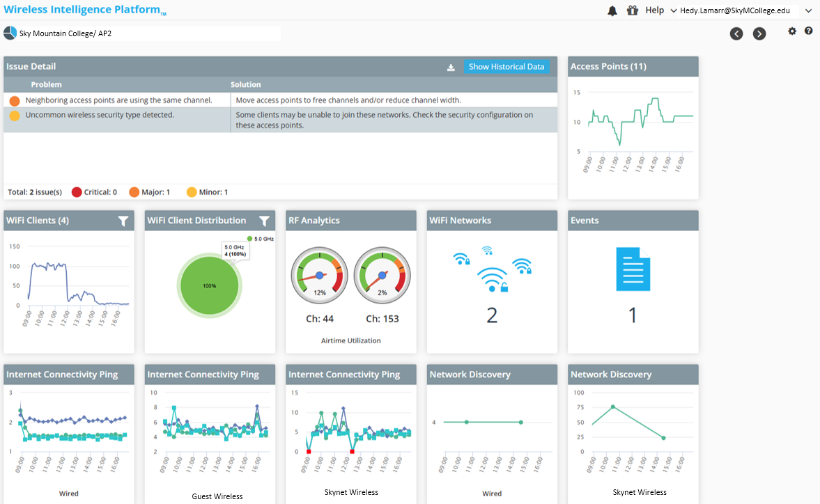Click the RF Analytics panel header

pyautogui.click(x=351, y=221)
